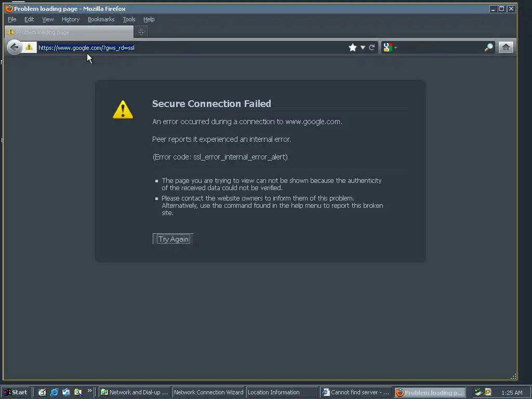Switch to Network Connection Wizard taskbar window

[x=208, y=392]
